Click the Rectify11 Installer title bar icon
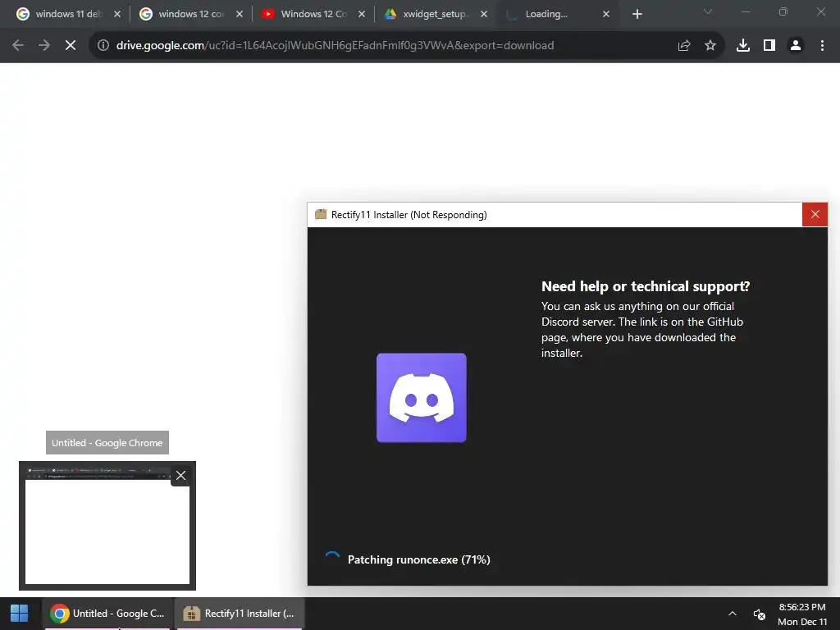840x630 pixels. coord(321,214)
